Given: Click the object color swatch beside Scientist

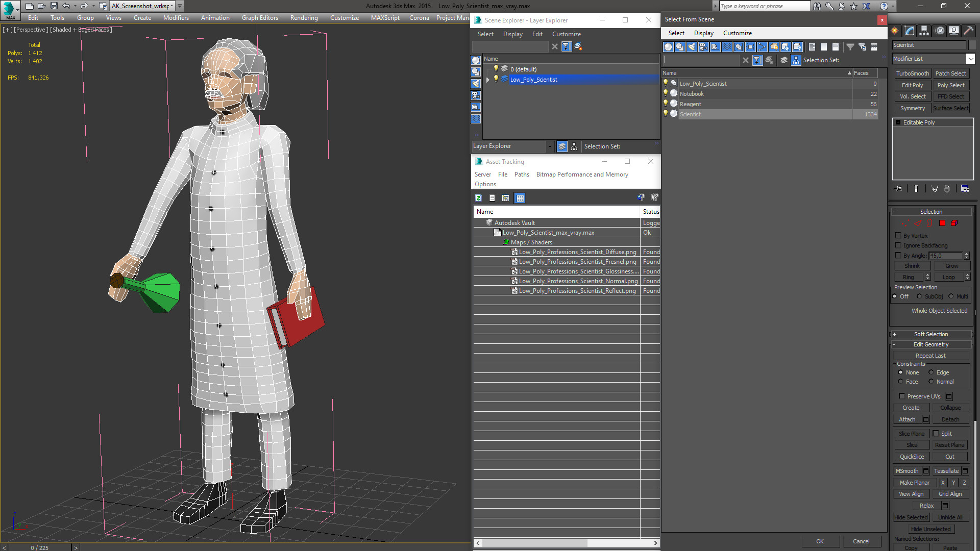Looking at the screenshot, I should pyautogui.click(x=972, y=45).
